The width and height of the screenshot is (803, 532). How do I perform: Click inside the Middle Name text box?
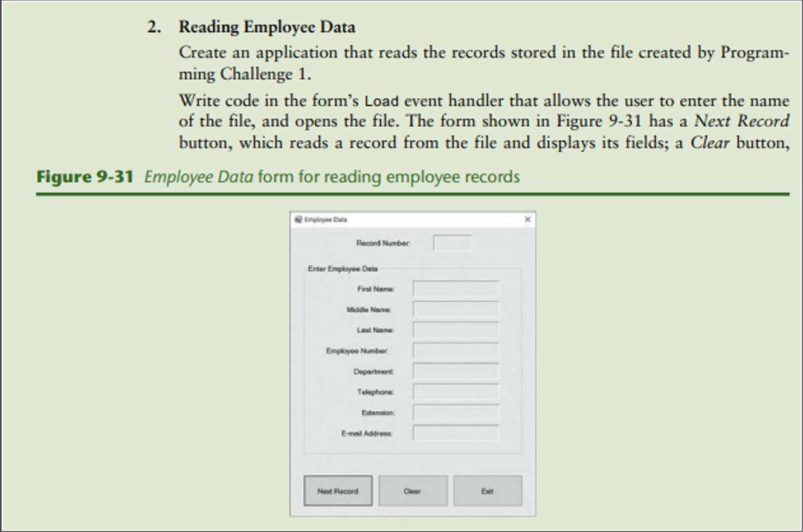click(x=456, y=309)
